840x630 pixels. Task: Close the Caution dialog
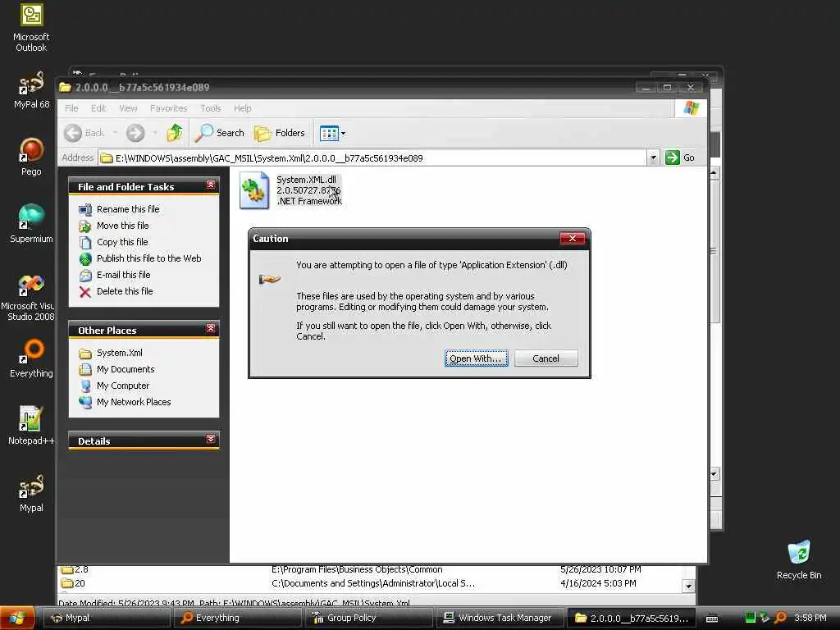pyautogui.click(x=572, y=239)
